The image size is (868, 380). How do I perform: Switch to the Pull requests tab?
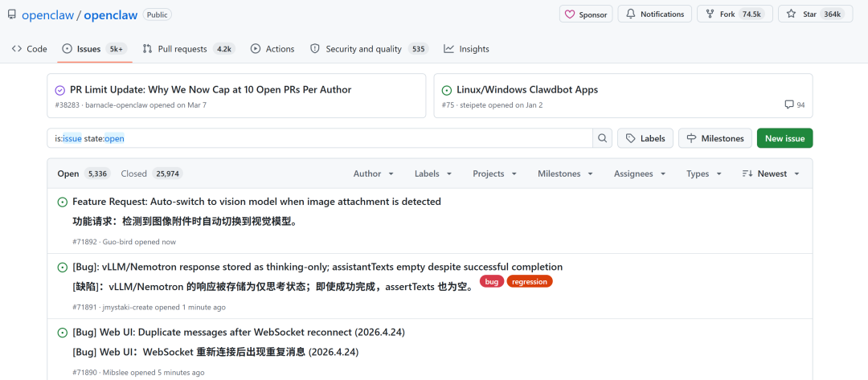coord(187,49)
